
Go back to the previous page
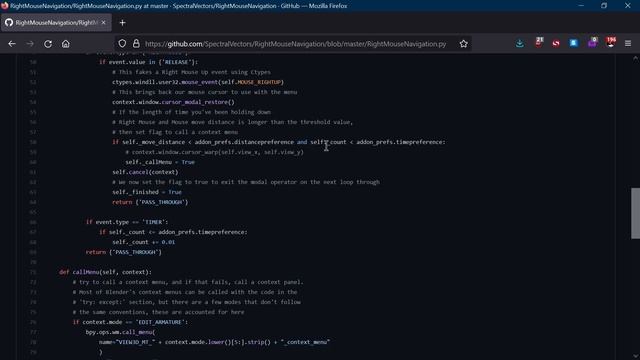tap(12, 44)
